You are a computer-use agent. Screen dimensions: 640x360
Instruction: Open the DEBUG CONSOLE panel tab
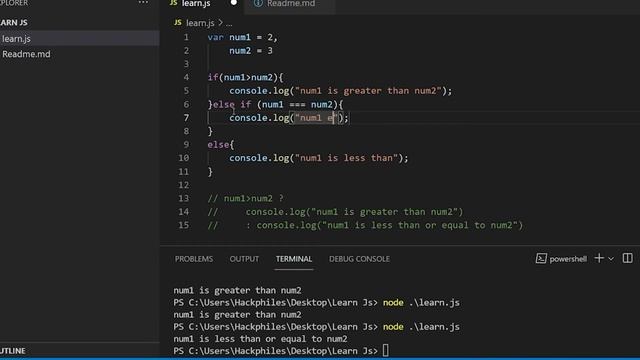pyautogui.click(x=359, y=259)
